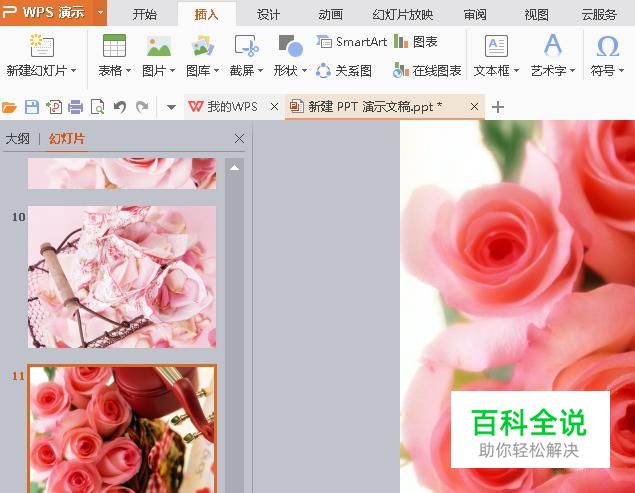Close the slide thumbnail pane
Viewport: 635px width, 493px height.
pyautogui.click(x=239, y=139)
